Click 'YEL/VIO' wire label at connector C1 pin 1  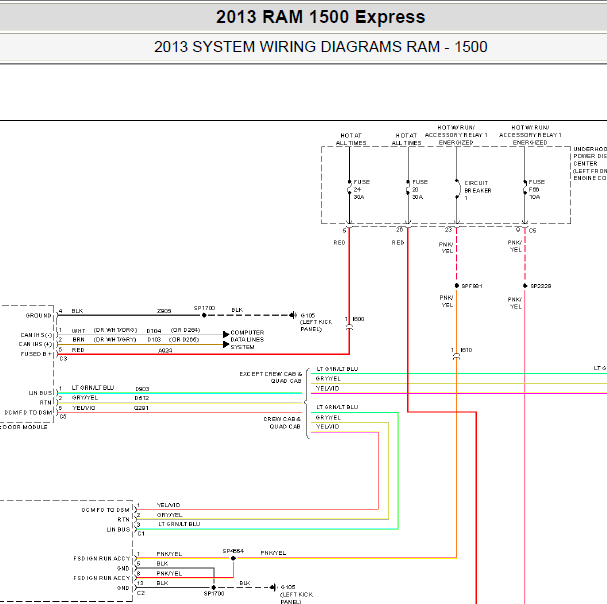168,505
